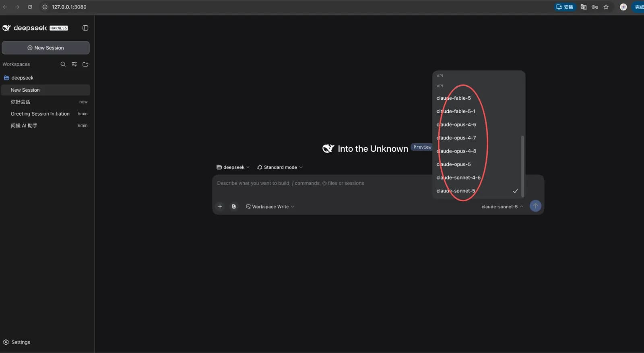The image size is (644, 353).
Task: Open the 你好会话 session
Action: (x=45, y=102)
